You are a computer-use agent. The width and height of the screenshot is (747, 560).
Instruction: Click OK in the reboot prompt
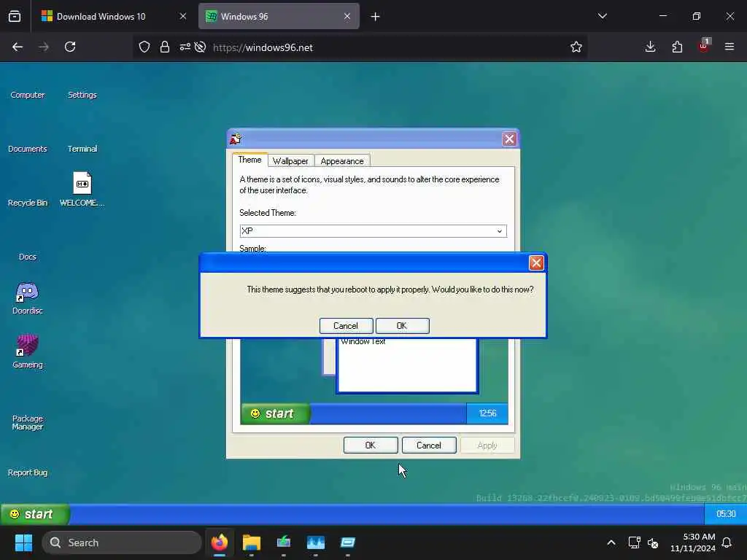coord(402,326)
